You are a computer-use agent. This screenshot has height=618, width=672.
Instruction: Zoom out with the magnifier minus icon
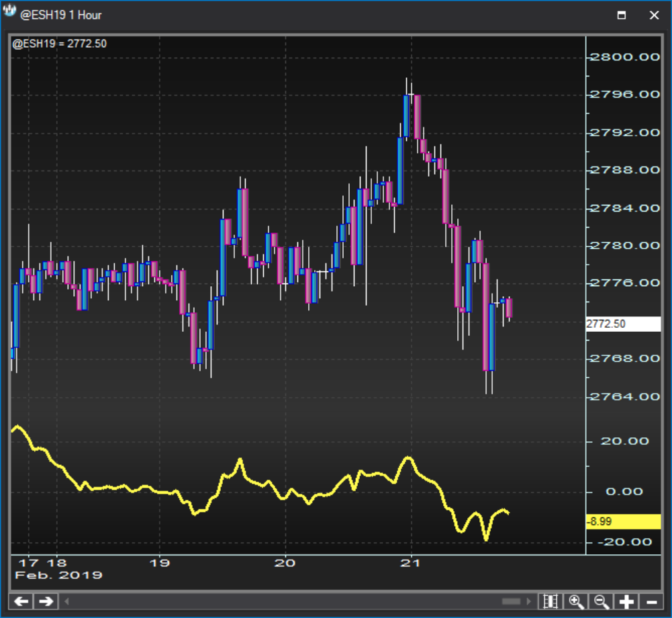602,601
